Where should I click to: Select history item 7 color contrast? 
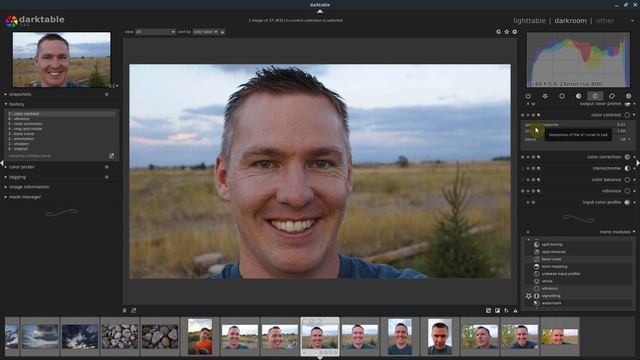tap(61, 114)
